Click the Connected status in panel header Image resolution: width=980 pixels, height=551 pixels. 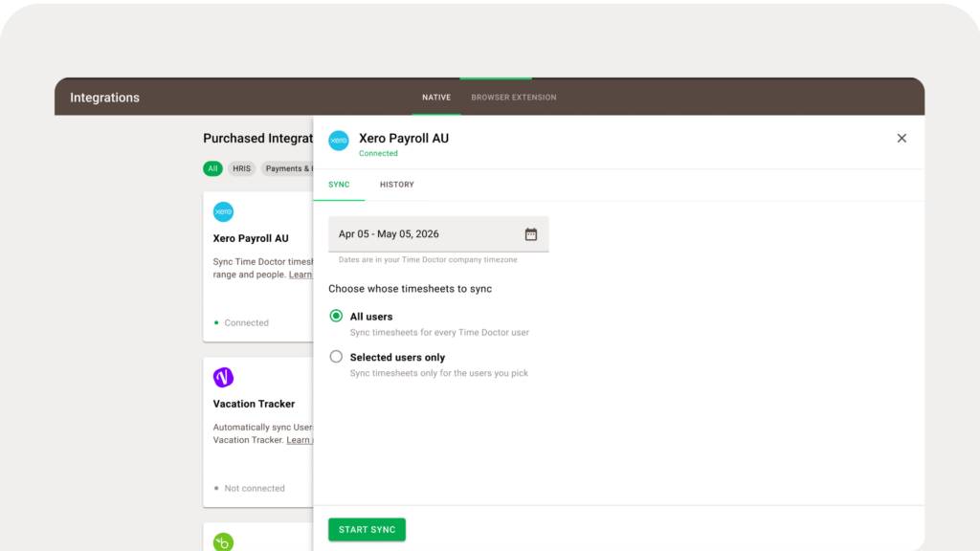coord(378,154)
